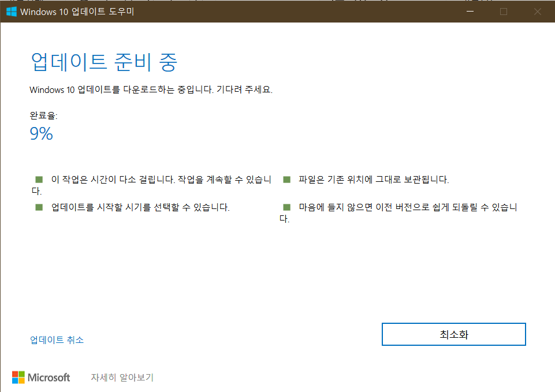This screenshot has height=392, width=555.
Task: Click green bullet beside 마음에 들지 않으면
Action: (286, 207)
